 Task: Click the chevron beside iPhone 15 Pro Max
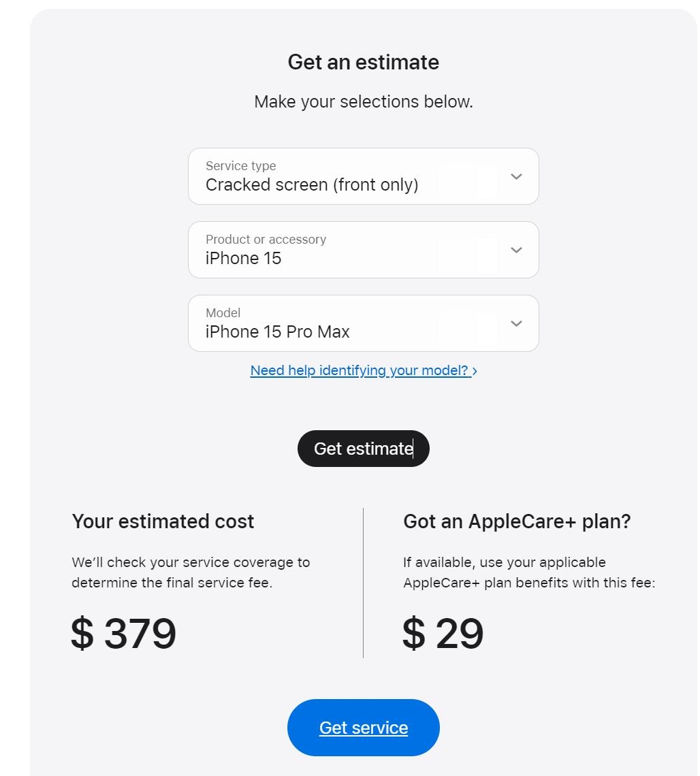[516, 324]
